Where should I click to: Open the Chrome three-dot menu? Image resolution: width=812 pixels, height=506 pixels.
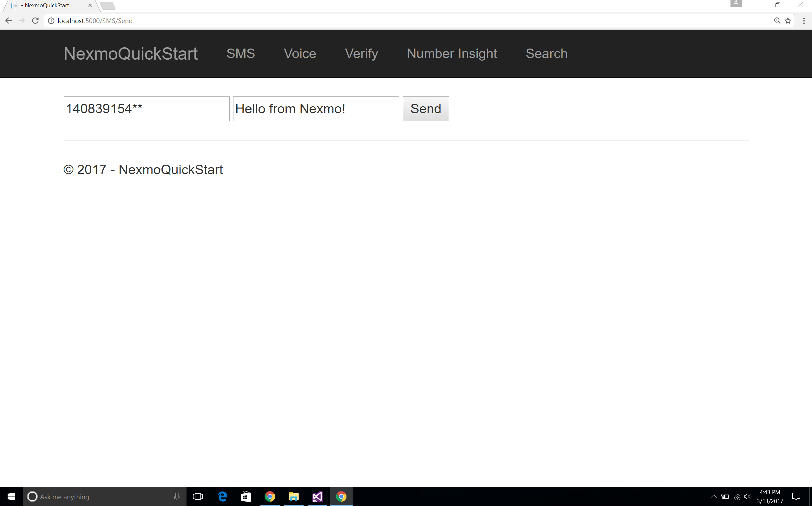(x=804, y=21)
